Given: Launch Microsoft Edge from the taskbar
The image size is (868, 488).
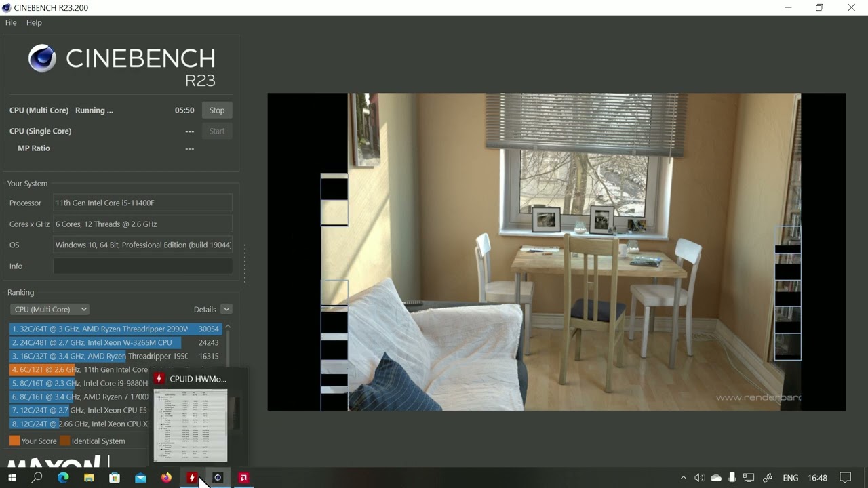Looking at the screenshot, I should coord(63,478).
